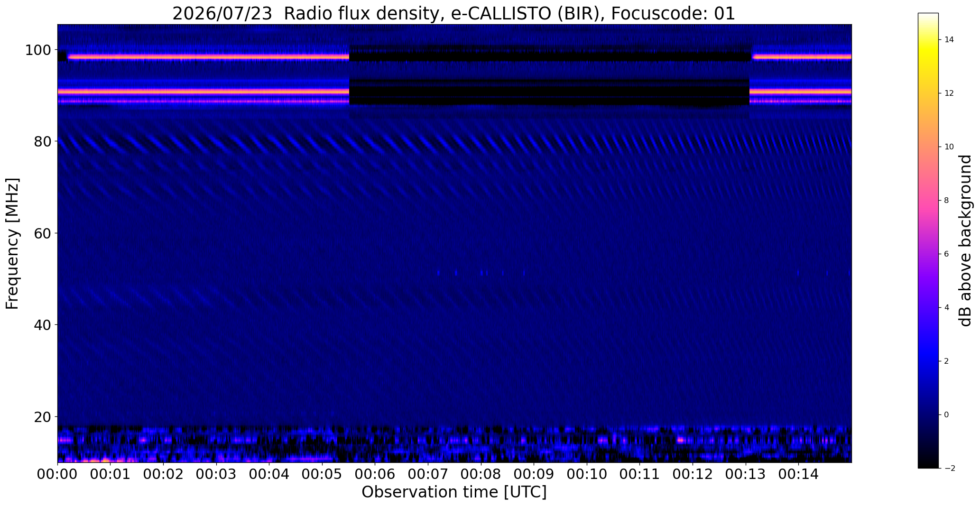Click the bright emission band near 91 MHz
This screenshot has height=506, width=980.
[x=203, y=91]
